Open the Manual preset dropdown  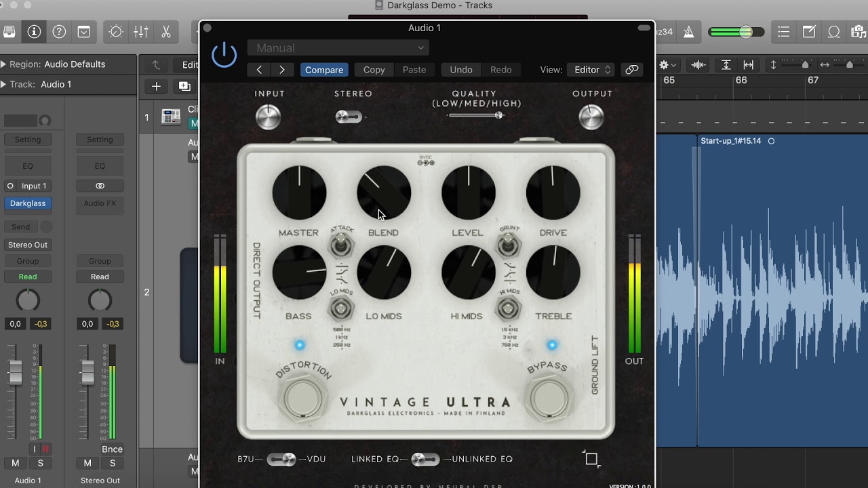[x=338, y=48]
